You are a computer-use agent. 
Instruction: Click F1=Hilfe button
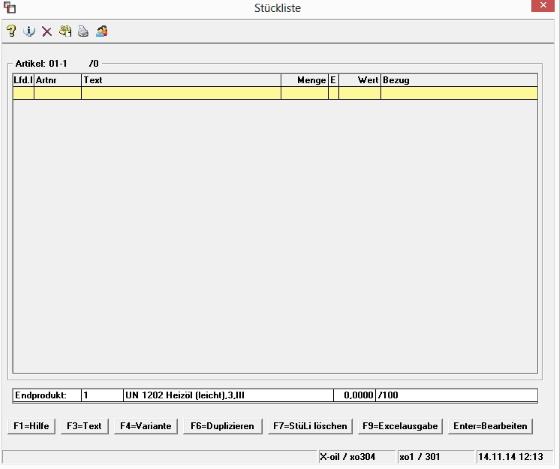click(x=31, y=426)
